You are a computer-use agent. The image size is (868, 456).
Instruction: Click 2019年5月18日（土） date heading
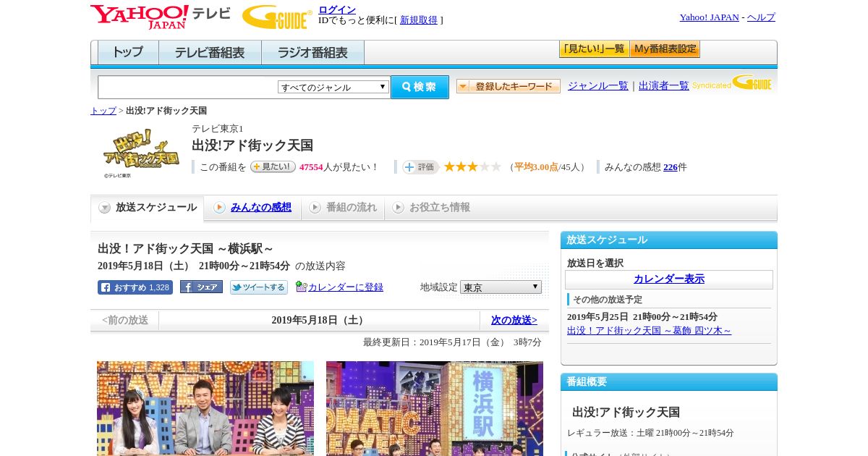point(319,320)
